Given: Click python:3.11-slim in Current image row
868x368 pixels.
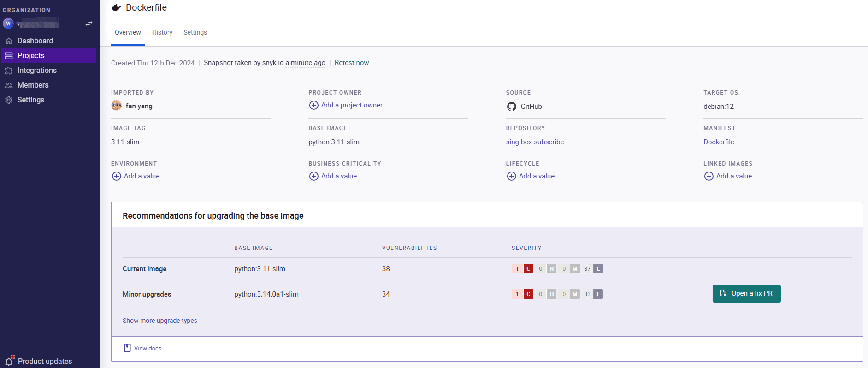Looking at the screenshot, I should click(260, 269).
